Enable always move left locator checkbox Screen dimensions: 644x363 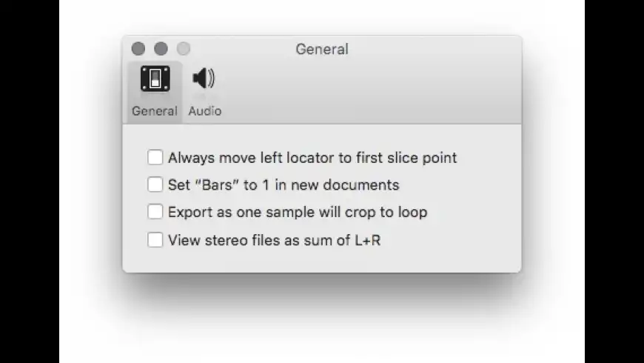pos(155,157)
